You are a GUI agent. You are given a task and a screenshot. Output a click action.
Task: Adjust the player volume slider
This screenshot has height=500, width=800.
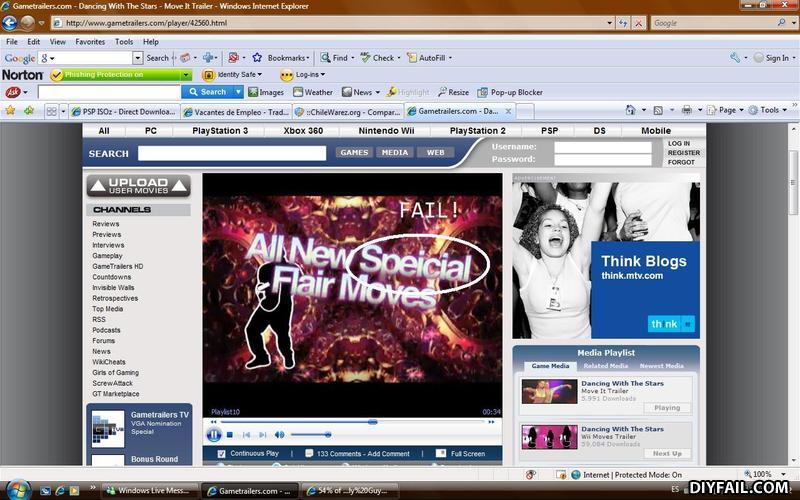tap(311, 435)
